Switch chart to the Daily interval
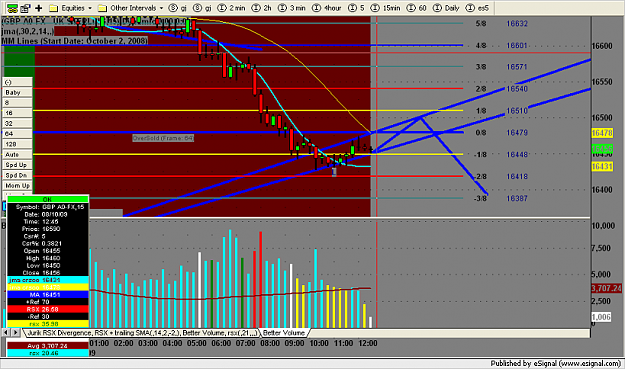This screenshot has width=625, height=369. point(446,8)
